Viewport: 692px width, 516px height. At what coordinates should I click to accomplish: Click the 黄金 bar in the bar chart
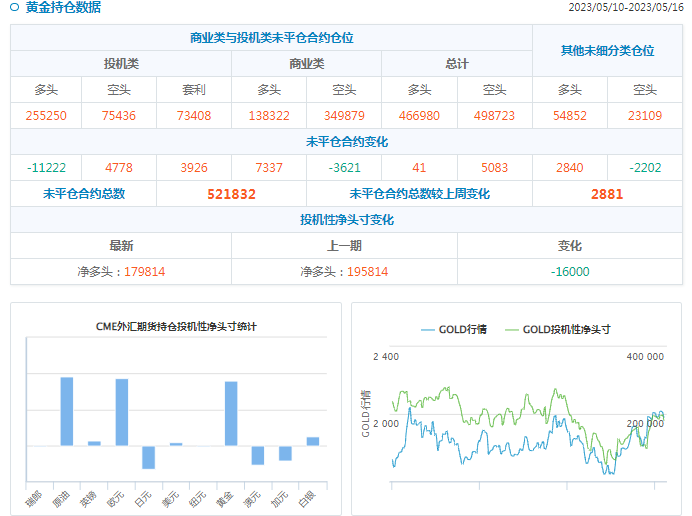coord(231,413)
